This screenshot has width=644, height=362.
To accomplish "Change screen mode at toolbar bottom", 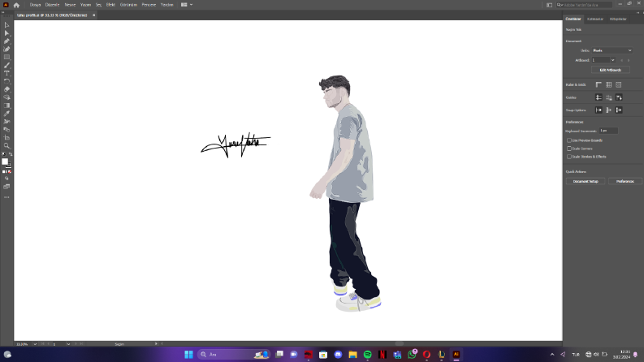I will [6, 187].
